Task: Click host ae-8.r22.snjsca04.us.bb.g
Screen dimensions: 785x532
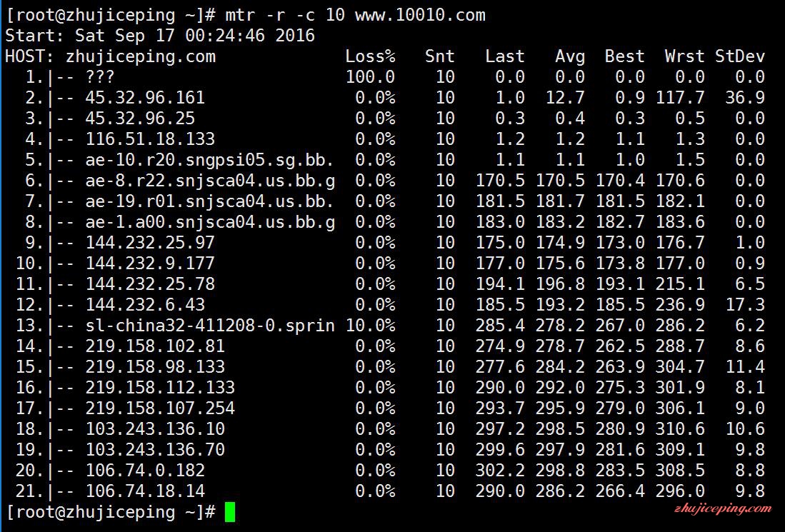Action: [210, 181]
